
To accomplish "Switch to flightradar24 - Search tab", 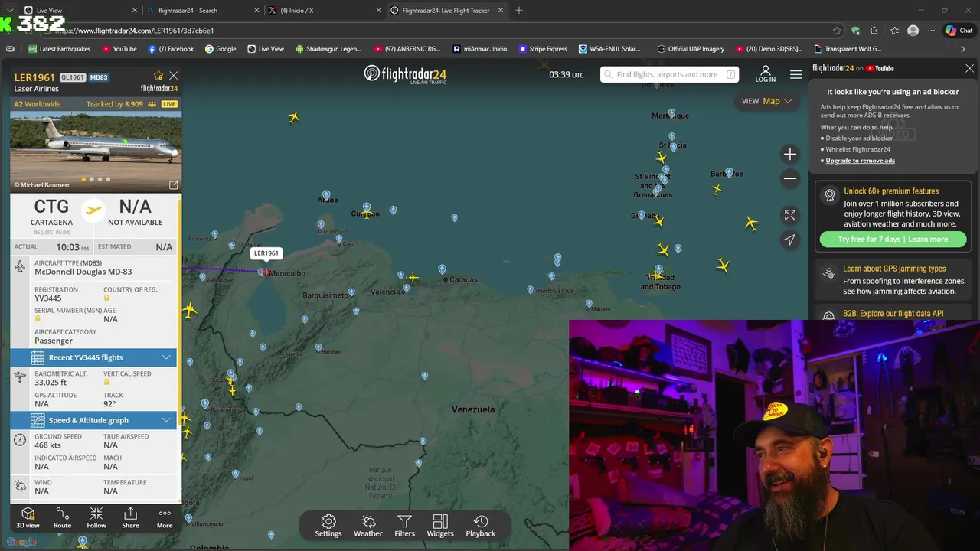I will click(x=202, y=11).
